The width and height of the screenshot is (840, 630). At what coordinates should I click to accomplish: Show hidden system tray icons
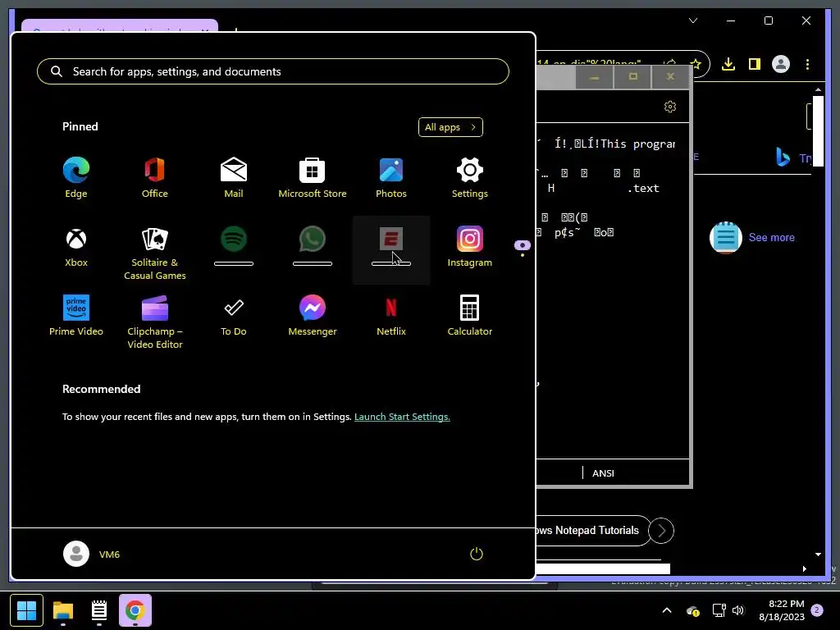[x=667, y=610]
